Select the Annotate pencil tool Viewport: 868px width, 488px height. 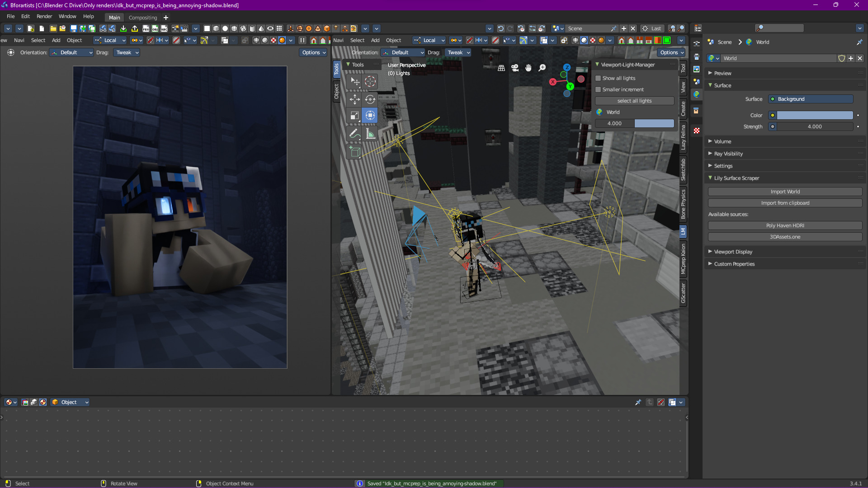(x=355, y=133)
